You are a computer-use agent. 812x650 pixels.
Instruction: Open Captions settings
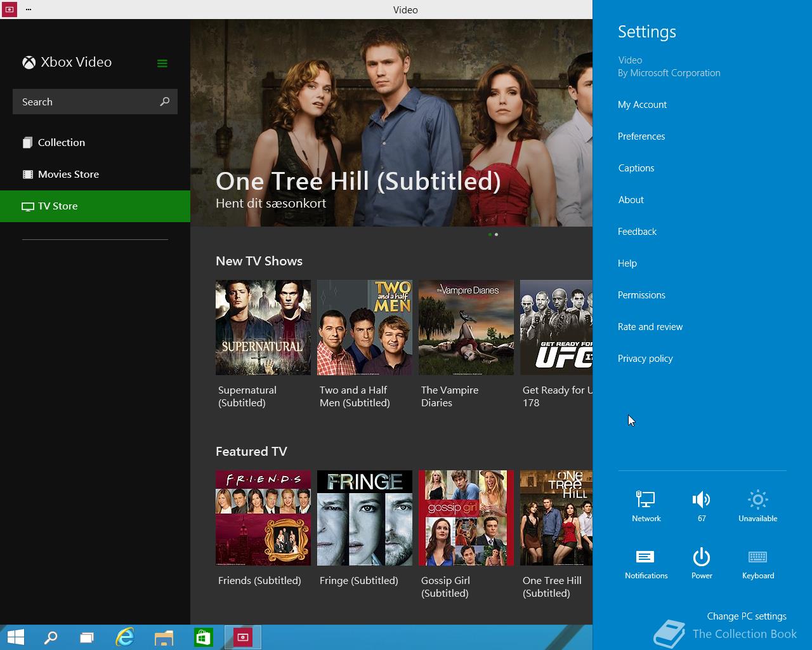[x=636, y=168]
